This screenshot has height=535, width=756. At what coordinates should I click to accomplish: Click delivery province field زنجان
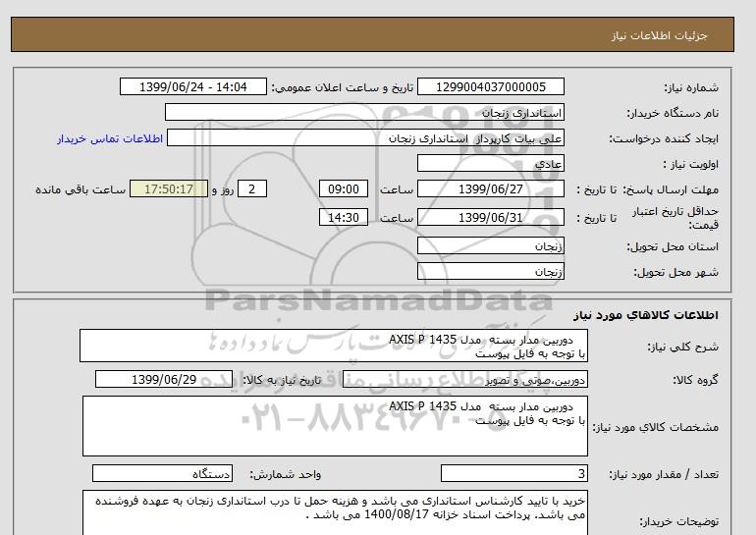click(x=490, y=245)
